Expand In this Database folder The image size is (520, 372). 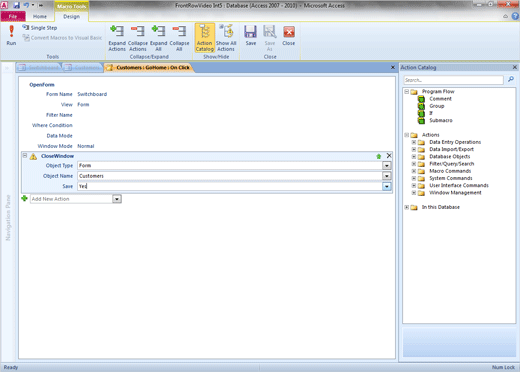[407, 207]
